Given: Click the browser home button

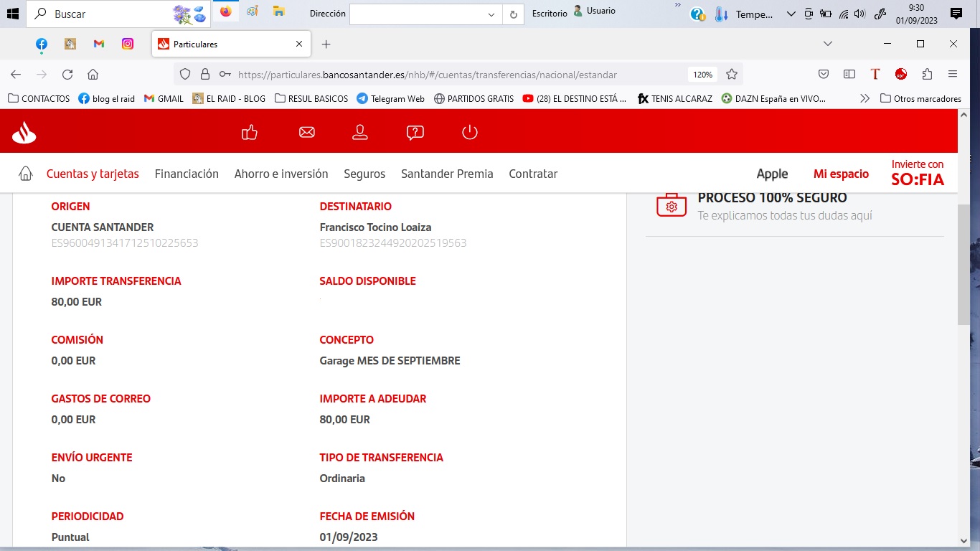Looking at the screenshot, I should [93, 74].
